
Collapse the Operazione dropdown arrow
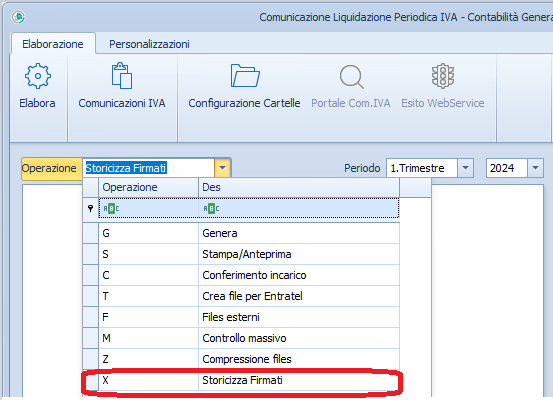pos(222,168)
